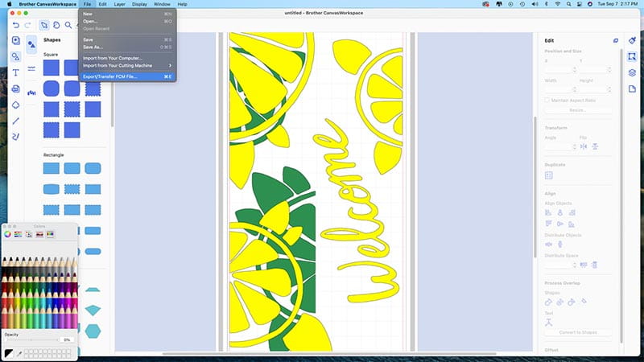This screenshot has height=362, width=644.
Task: Open the paint bucket properties panel
Action: [x=632, y=40]
